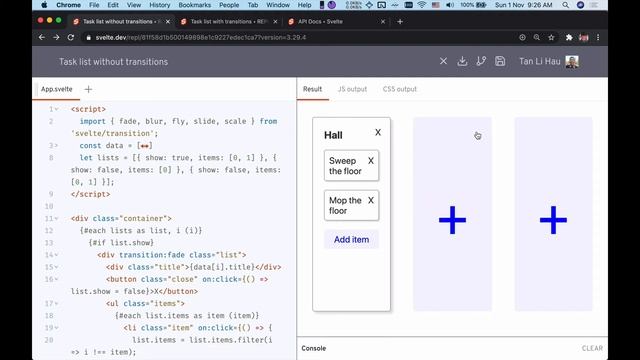The image size is (640, 360).
Task: Switch to the CSS output tab
Action: 400,89
